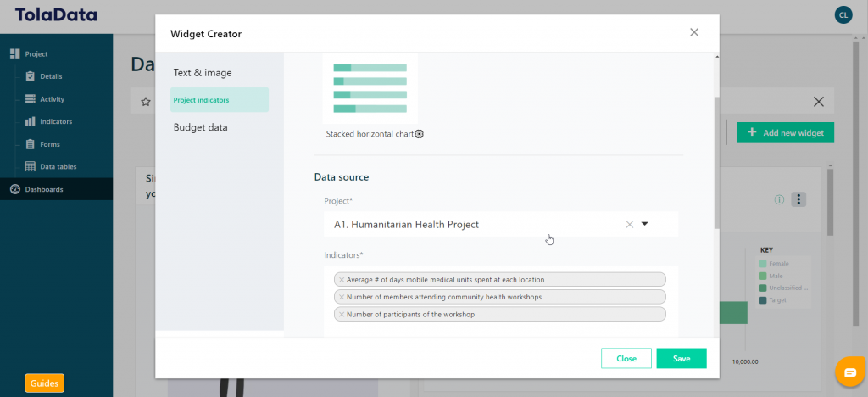Choose the Stacked horizontal chart thumbnail
Viewport: 868px width, 397px height.
coord(370,88)
